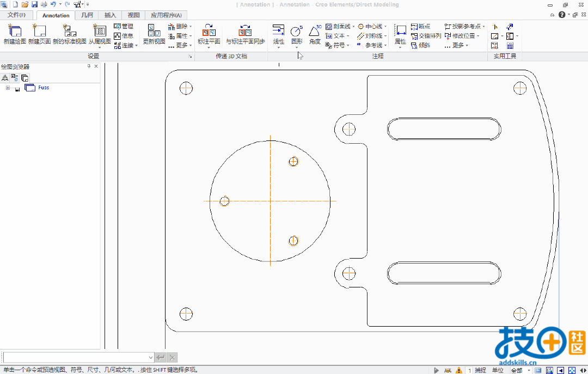
Task: Switch to the 插入 ribbon tab
Action: point(110,15)
